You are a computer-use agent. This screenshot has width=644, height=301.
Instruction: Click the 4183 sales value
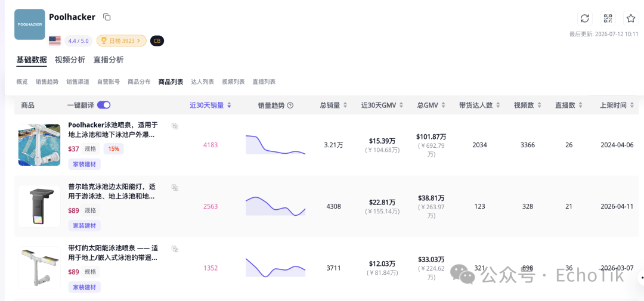(x=210, y=145)
